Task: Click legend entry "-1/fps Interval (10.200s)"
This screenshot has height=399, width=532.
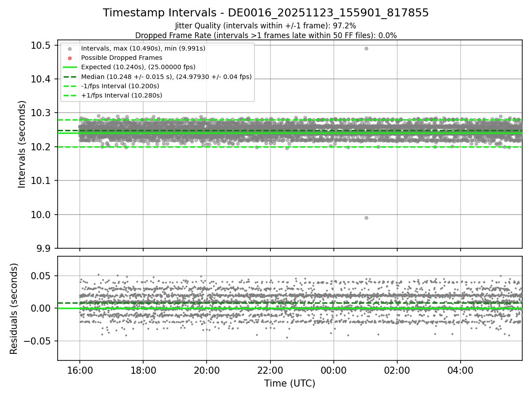Action: 120,86
